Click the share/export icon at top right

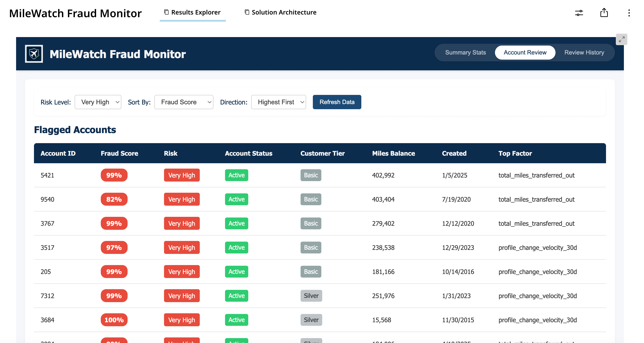tap(604, 13)
